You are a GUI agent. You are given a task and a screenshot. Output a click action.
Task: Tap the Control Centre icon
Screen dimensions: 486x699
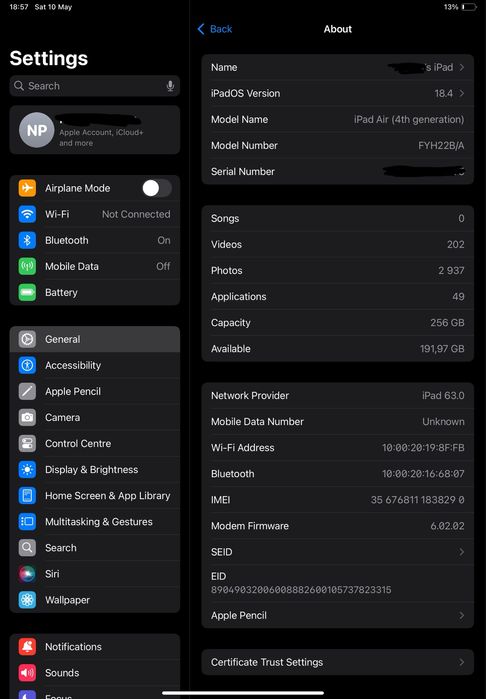pyautogui.click(x=27, y=444)
